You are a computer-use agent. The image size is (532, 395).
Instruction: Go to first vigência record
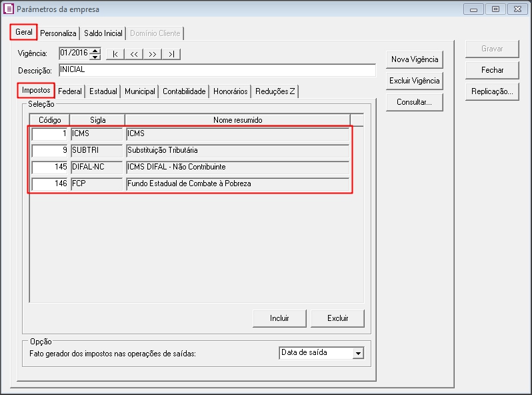(115, 54)
